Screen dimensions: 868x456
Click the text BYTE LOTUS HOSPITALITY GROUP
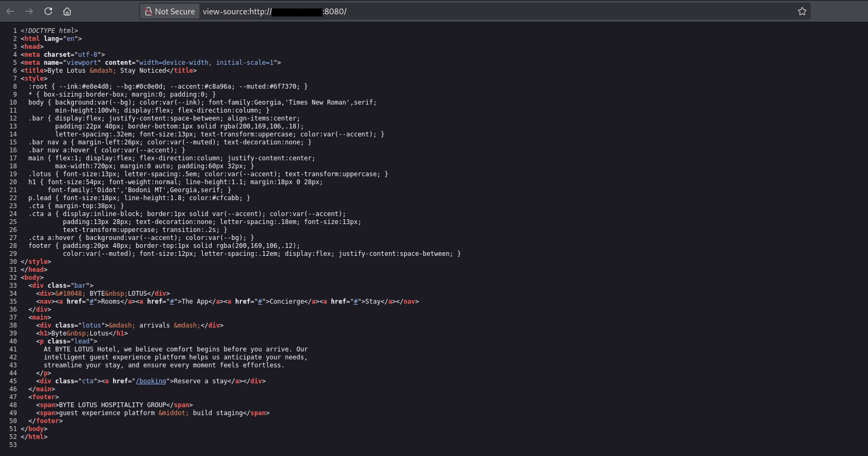[112, 405]
